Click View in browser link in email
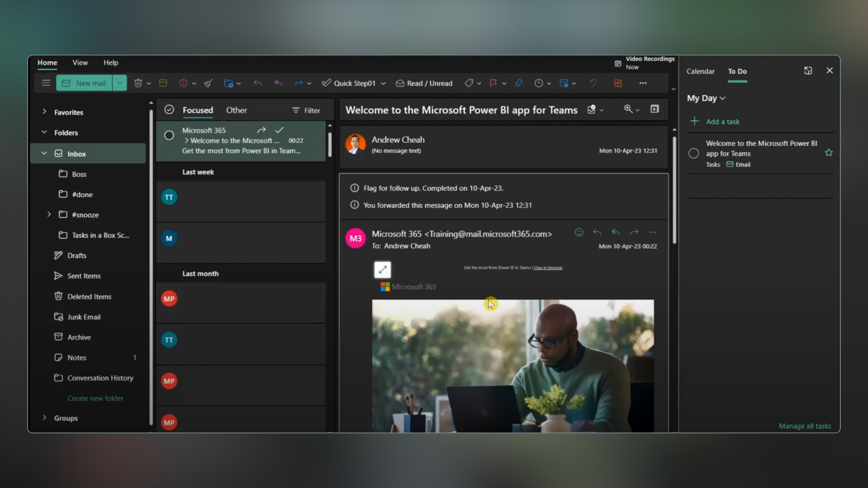 (x=548, y=267)
